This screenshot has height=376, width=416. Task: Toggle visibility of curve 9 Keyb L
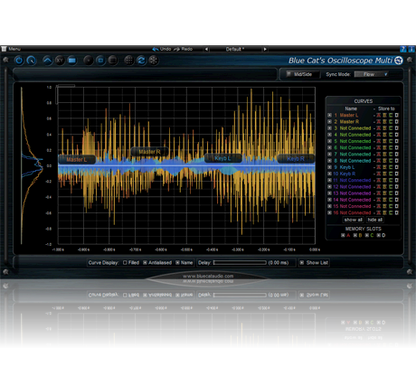[x=330, y=167]
